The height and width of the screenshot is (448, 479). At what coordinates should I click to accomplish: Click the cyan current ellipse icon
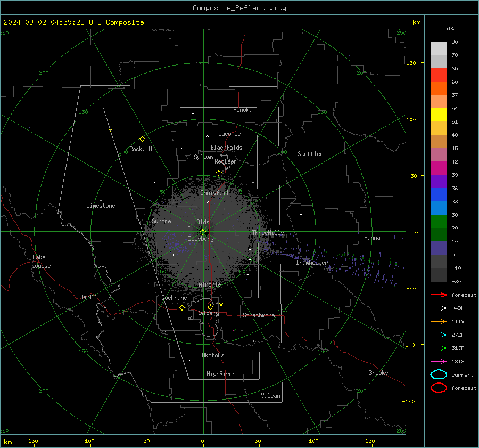tap(439, 374)
